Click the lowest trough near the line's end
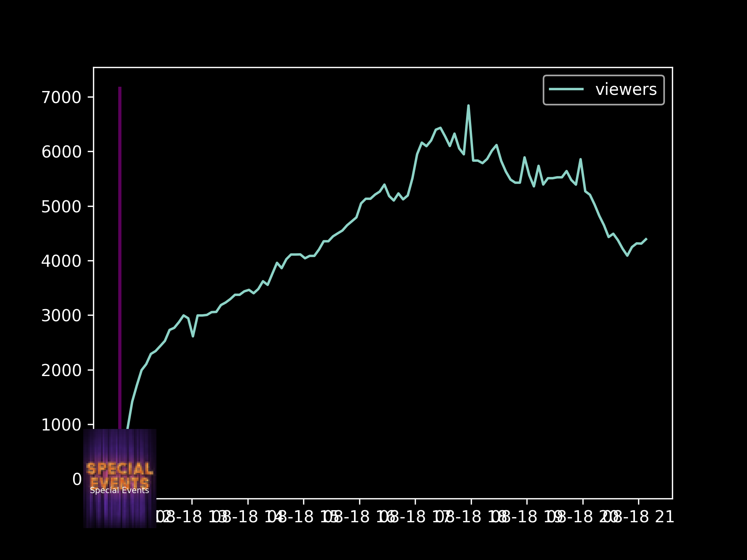Viewport: 747px width, 560px height. point(627,255)
